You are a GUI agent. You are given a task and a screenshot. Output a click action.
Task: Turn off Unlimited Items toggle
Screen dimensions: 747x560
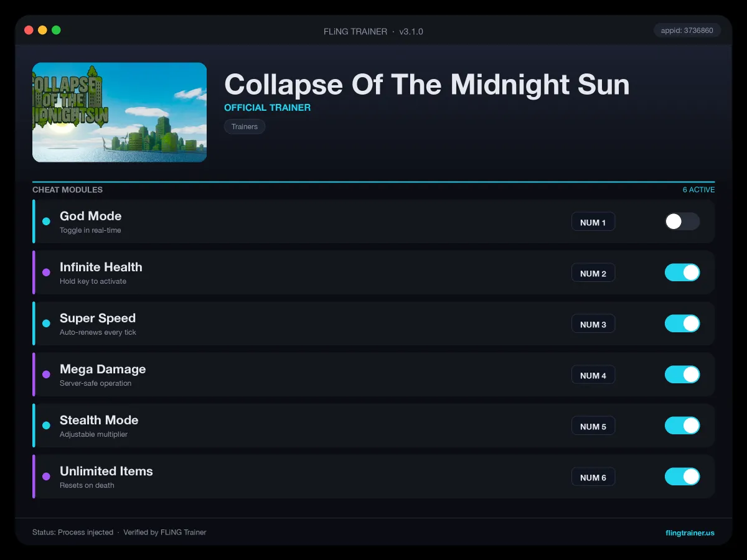pyautogui.click(x=682, y=477)
